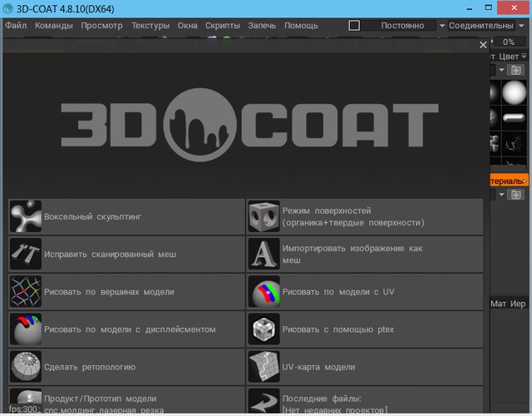Click the Рисовать по модели с UV icon

[x=264, y=292]
